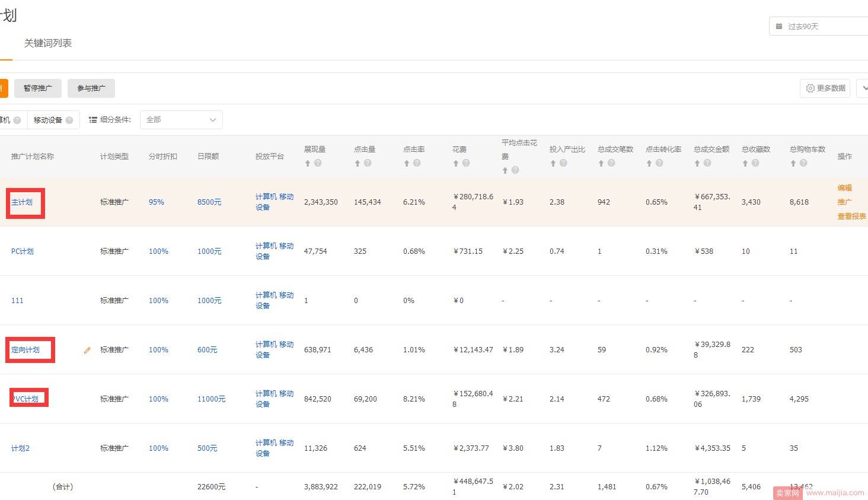Open help icon under 总购物车数 header
Viewport: 868px width, 500px height.
coord(803,163)
